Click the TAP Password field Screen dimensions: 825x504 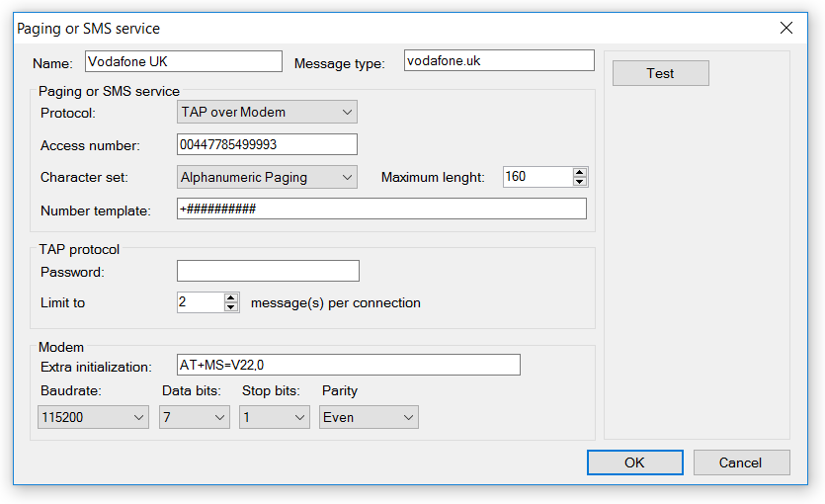[x=269, y=271]
